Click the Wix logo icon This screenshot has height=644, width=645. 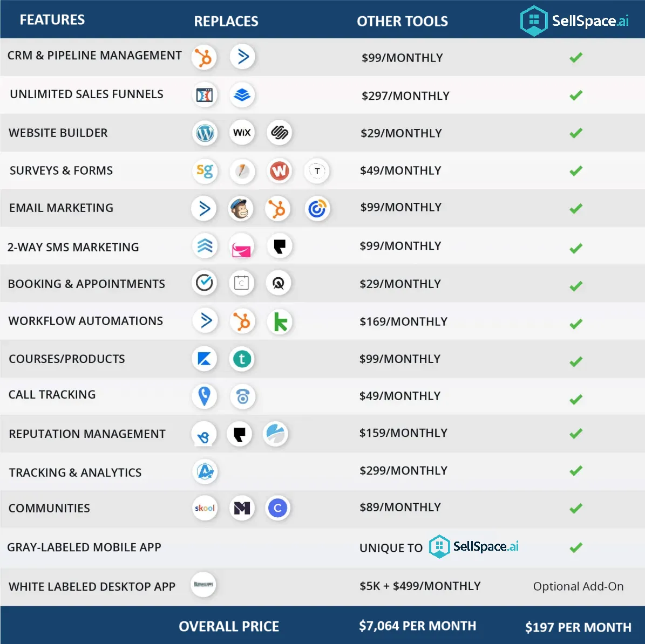(x=242, y=132)
